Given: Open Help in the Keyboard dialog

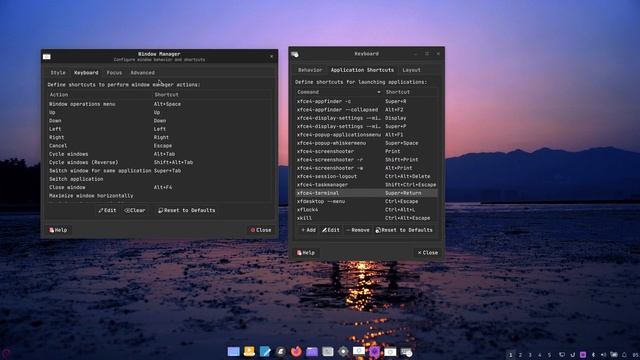Looking at the screenshot, I should pyautogui.click(x=306, y=253).
